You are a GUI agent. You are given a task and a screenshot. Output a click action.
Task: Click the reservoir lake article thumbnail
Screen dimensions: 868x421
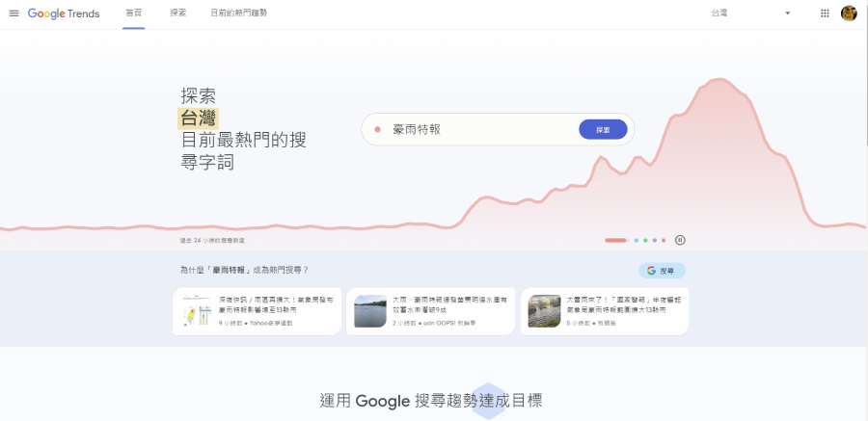coord(370,311)
